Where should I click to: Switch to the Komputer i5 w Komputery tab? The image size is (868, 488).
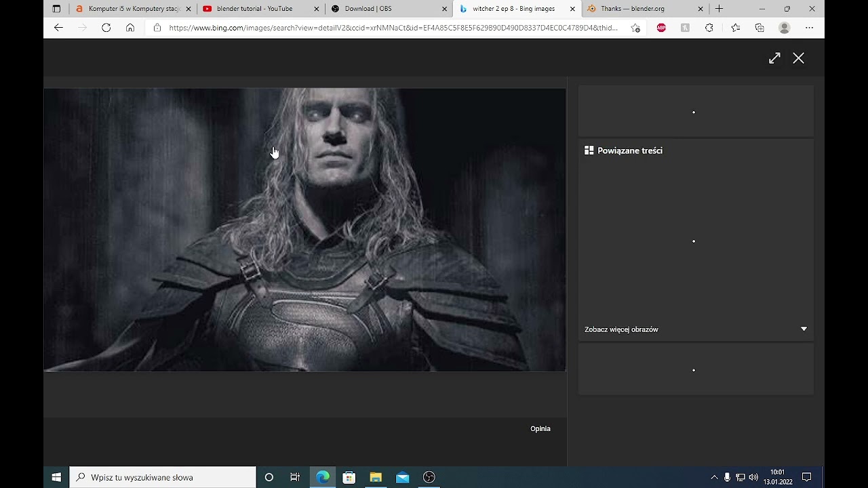(x=133, y=9)
